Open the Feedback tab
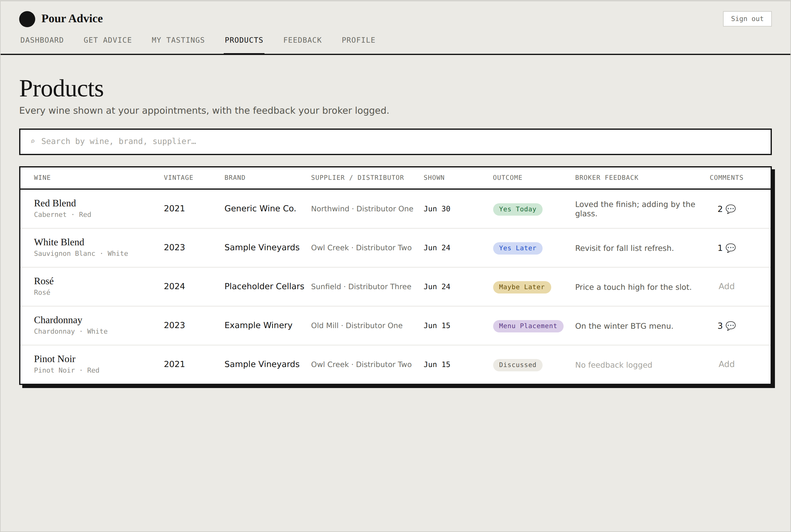The image size is (791, 532). tap(302, 40)
